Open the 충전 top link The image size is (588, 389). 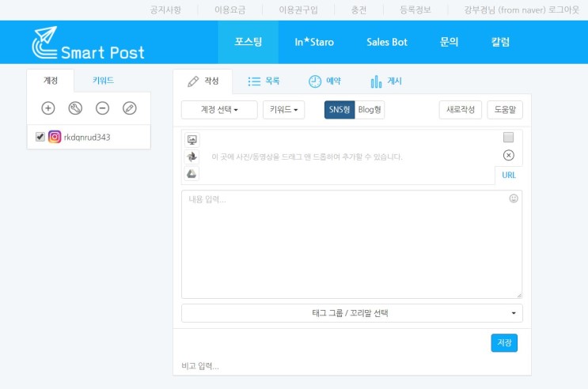tap(358, 10)
